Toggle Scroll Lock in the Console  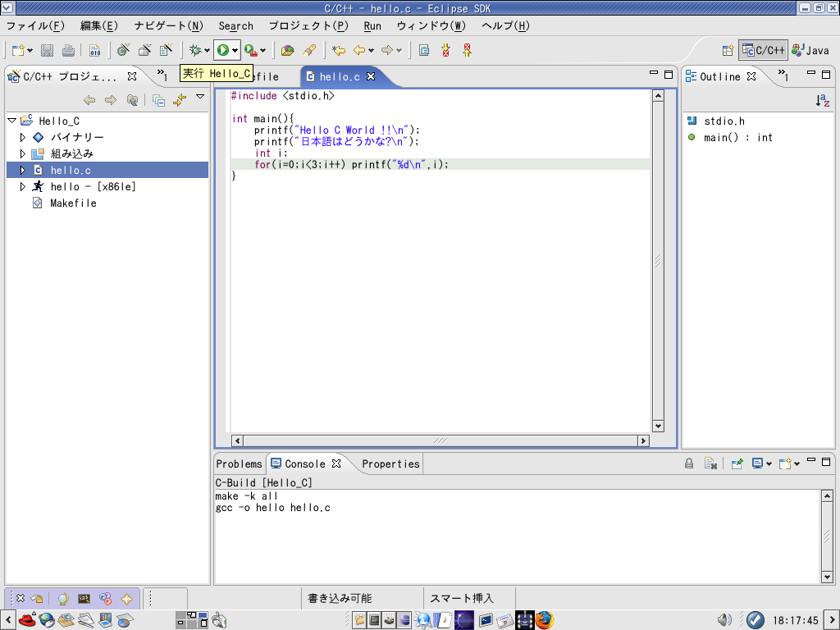(x=689, y=463)
